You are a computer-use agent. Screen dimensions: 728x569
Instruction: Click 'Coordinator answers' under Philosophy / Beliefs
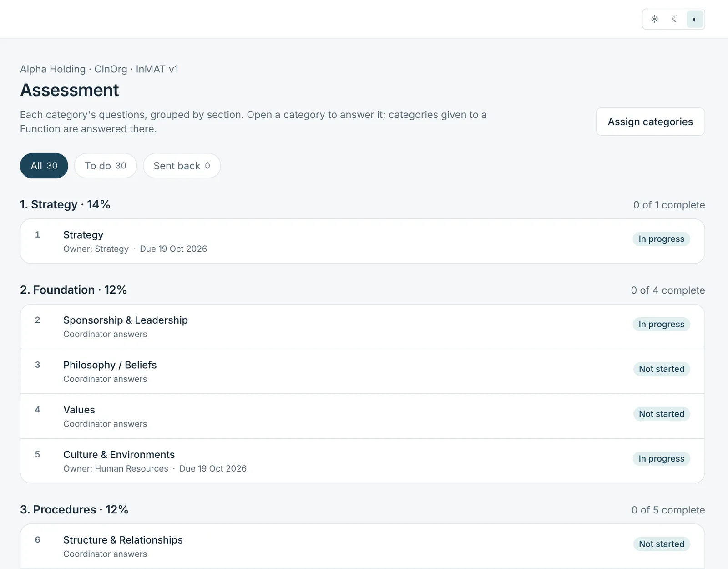click(x=105, y=379)
